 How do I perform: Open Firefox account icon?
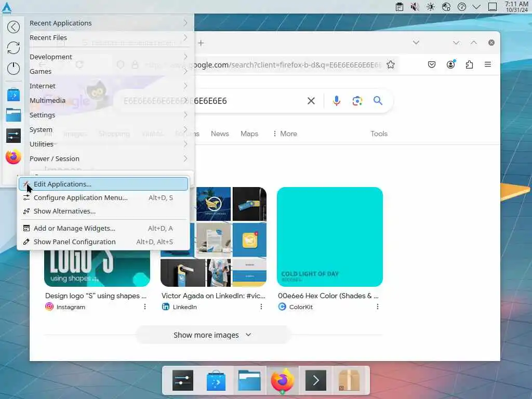450,64
